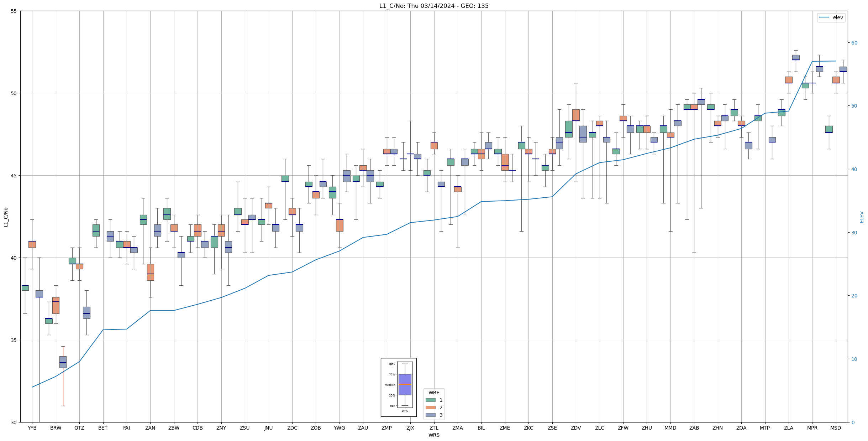Click the blue-gray WRE 3 legend swatch
Screen dimensions: 868x441
(430, 415)
